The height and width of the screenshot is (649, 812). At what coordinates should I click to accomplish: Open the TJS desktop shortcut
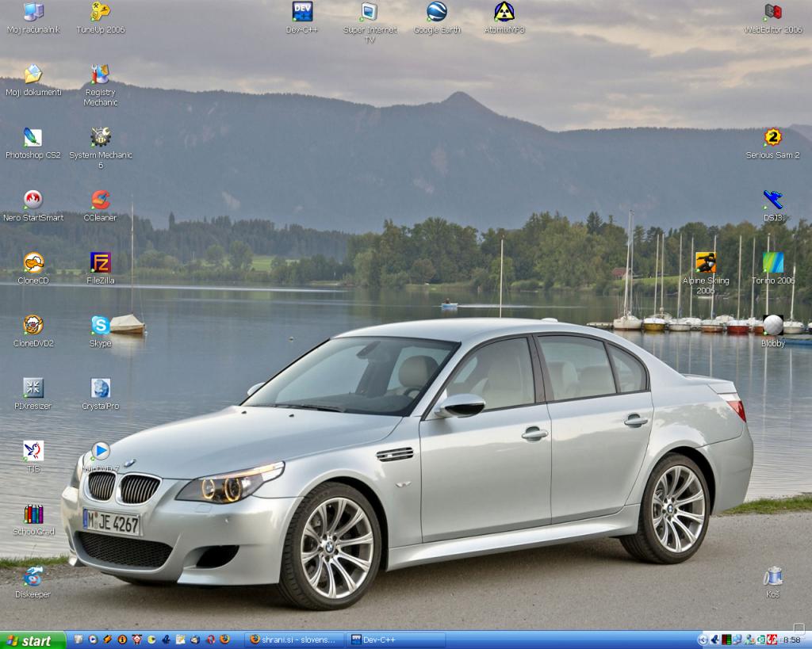33,456
